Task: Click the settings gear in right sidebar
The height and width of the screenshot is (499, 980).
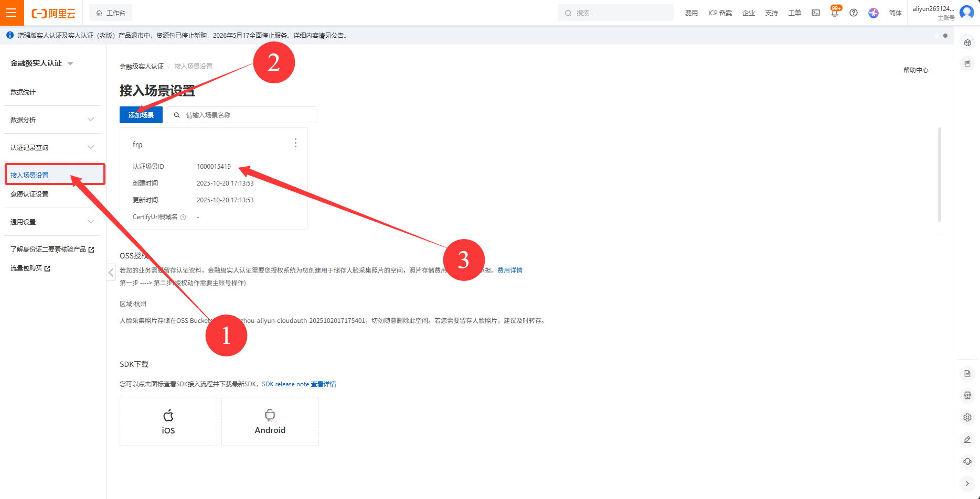Action: 967,418
